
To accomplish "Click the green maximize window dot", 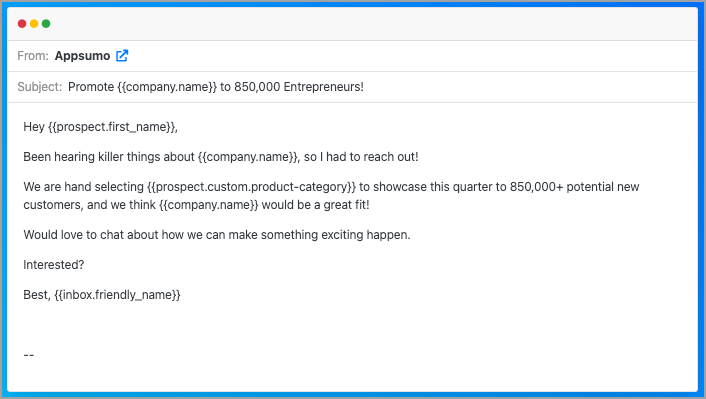I will pyautogui.click(x=46, y=24).
